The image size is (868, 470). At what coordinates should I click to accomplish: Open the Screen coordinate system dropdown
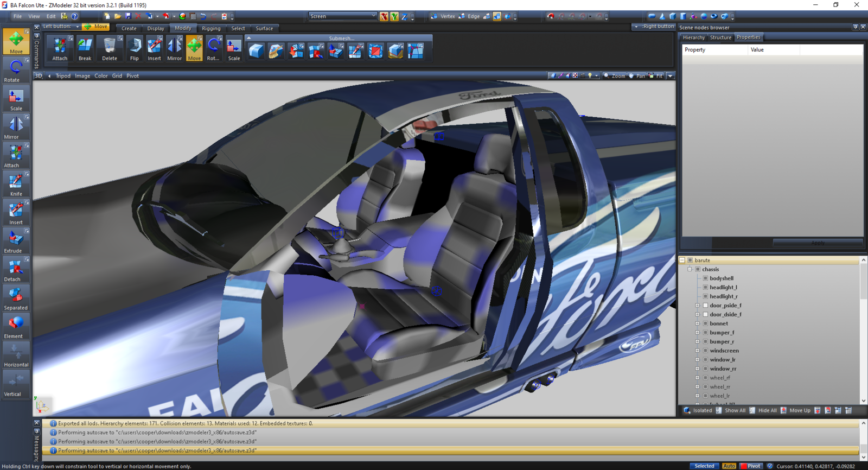pos(342,16)
